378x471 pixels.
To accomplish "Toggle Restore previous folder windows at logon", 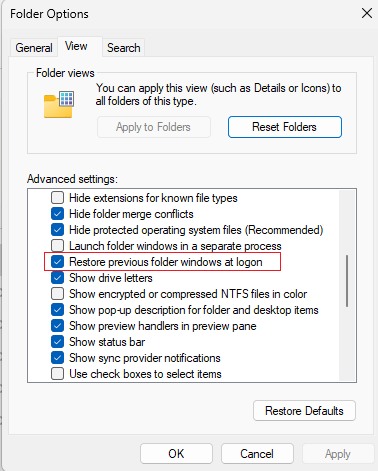I will coord(57,262).
